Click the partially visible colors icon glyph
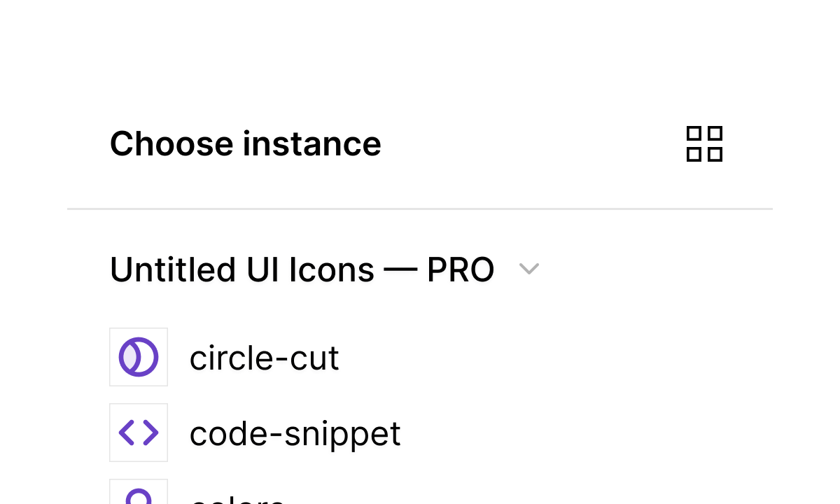This screenshot has height=504, width=840. [139, 497]
